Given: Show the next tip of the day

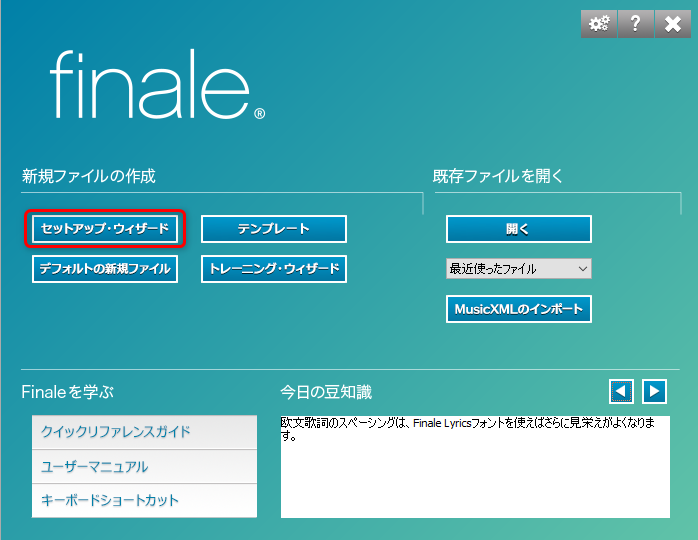Looking at the screenshot, I should click(x=654, y=392).
